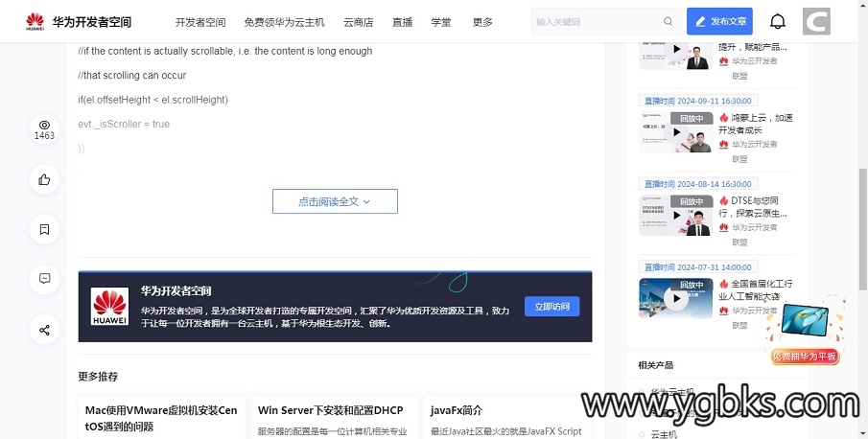Open the javaFx简介 recommended article
The image size is (868, 439).
click(x=457, y=410)
